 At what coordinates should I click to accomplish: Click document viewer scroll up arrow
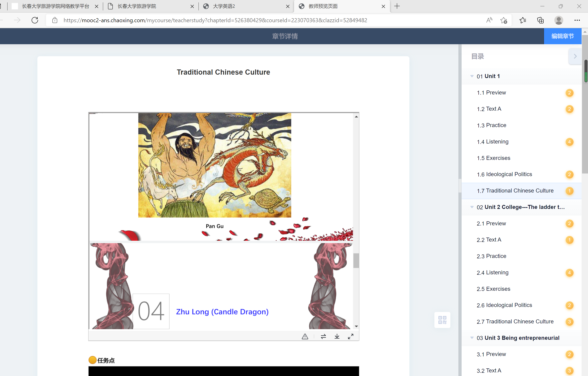click(x=356, y=117)
